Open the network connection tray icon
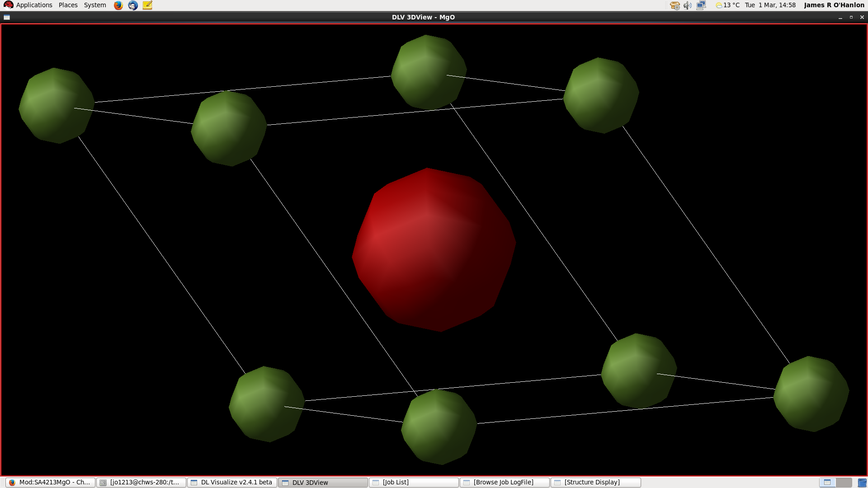 tap(701, 5)
